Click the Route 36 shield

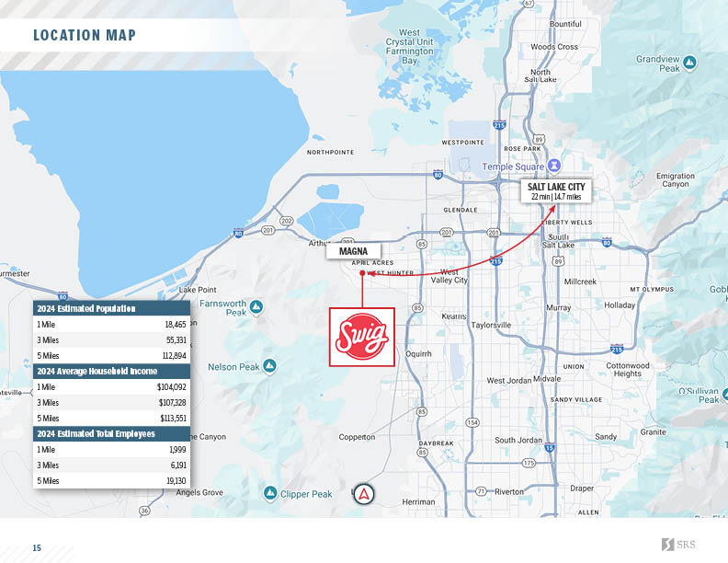[x=145, y=511]
